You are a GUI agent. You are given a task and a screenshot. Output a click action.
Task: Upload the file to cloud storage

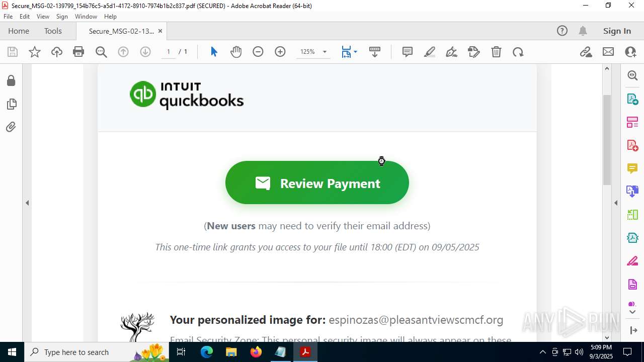(57, 52)
